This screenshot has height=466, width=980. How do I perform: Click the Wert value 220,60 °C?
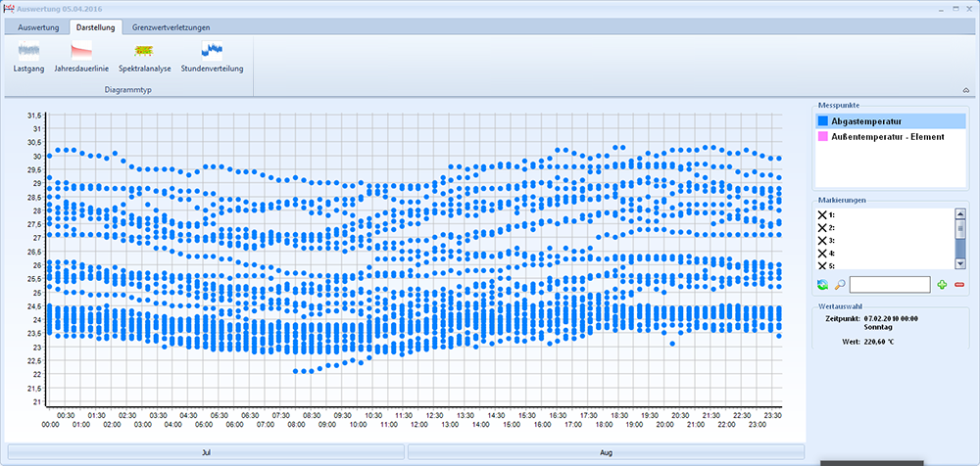point(879,343)
